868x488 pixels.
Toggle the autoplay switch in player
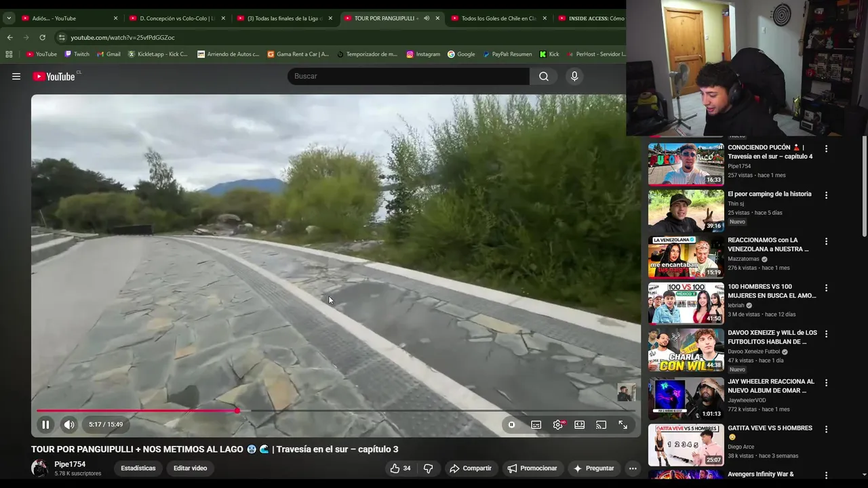coord(511,425)
